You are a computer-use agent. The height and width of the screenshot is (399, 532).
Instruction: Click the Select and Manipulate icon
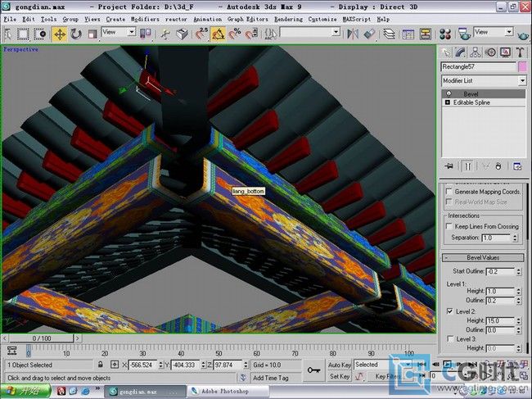(165, 34)
